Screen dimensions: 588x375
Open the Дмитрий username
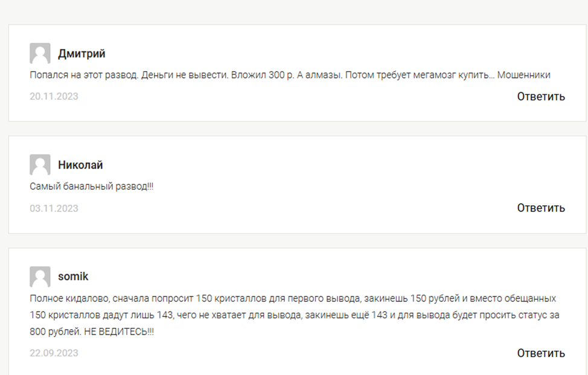81,54
